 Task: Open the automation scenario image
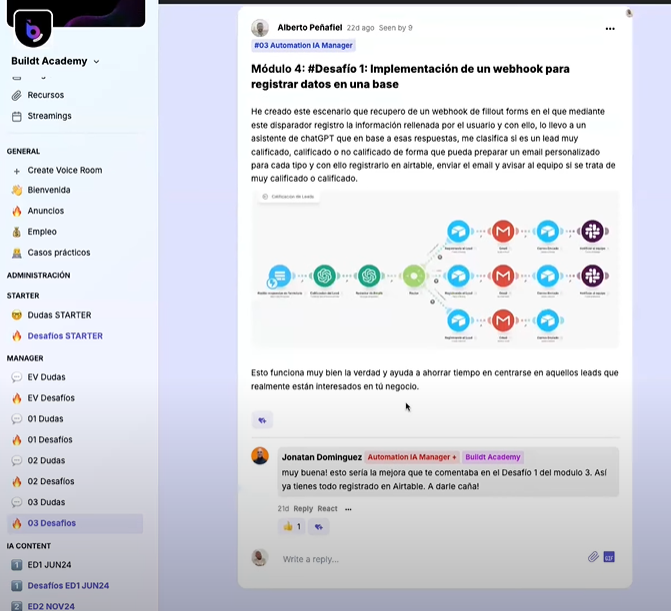pyautogui.click(x=435, y=270)
